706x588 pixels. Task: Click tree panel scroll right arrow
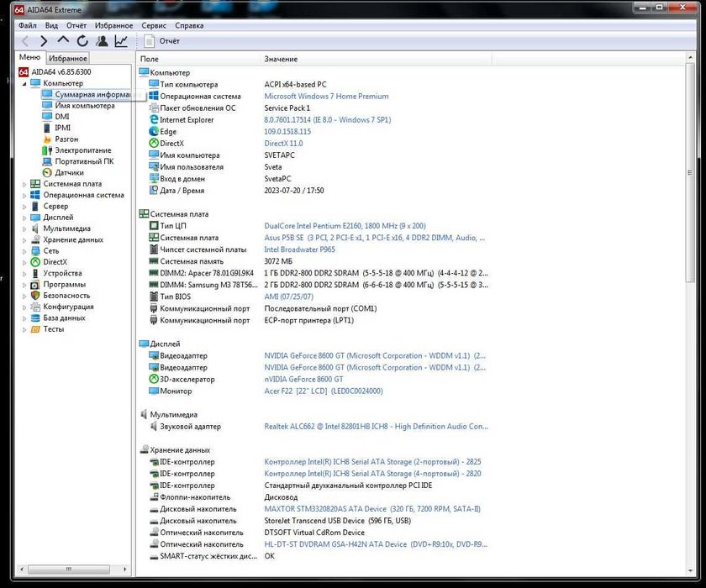(124, 570)
